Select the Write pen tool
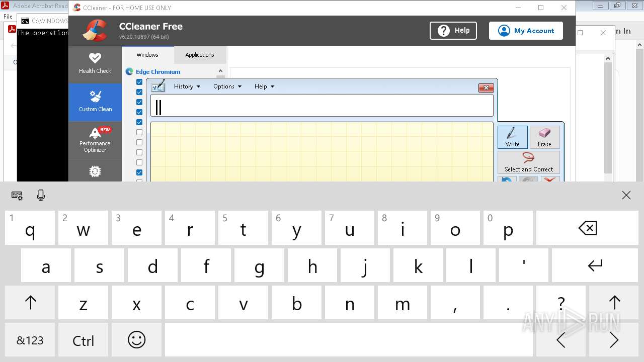The height and width of the screenshot is (362, 644). (513, 137)
